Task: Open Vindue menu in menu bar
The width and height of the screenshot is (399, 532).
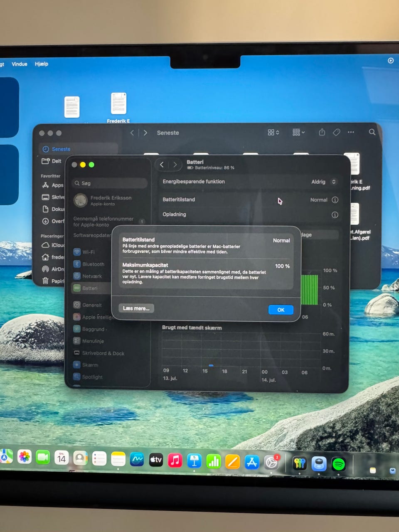Action: point(20,64)
